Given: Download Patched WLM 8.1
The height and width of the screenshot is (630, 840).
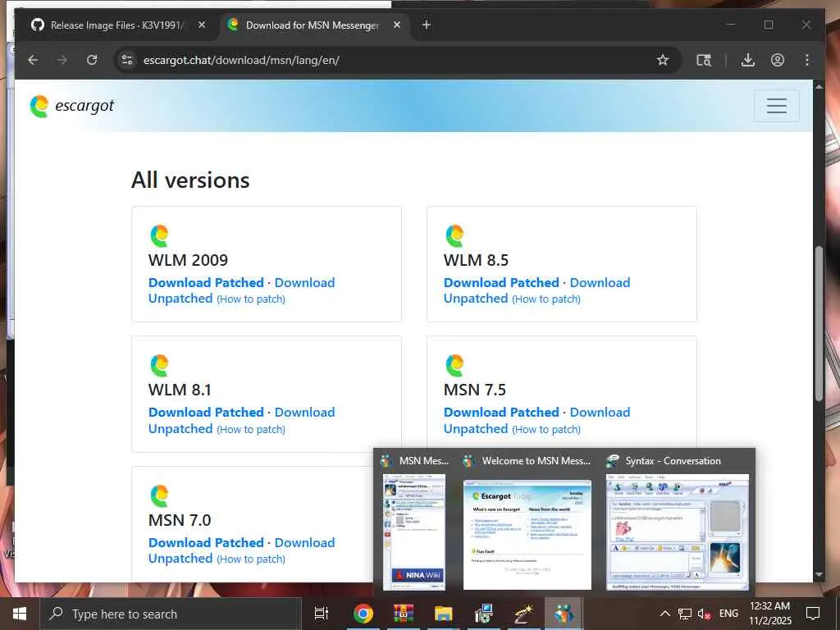Looking at the screenshot, I should 206,413.
